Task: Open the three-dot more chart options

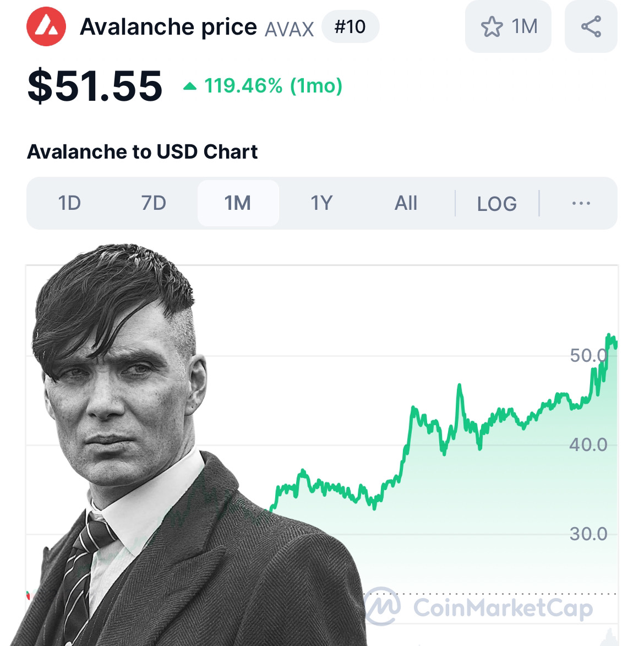Action: click(581, 203)
